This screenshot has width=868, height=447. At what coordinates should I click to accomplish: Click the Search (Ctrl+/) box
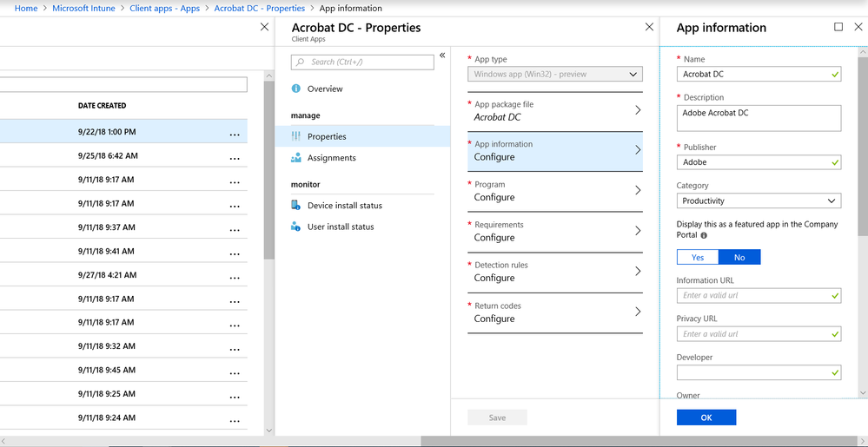click(x=362, y=62)
